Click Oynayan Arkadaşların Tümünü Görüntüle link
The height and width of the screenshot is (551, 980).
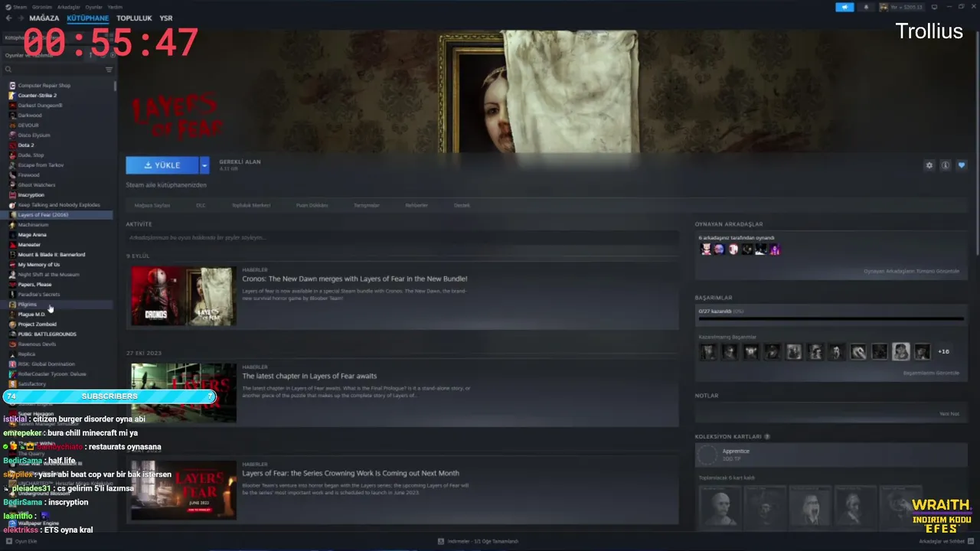(911, 271)
